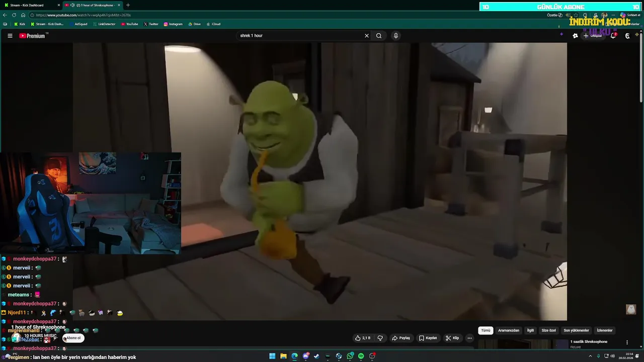Image resolution: width=644 pixels, height=362 pixels.
Task: Select the İlgili filter chip
Action: (530, 330)
